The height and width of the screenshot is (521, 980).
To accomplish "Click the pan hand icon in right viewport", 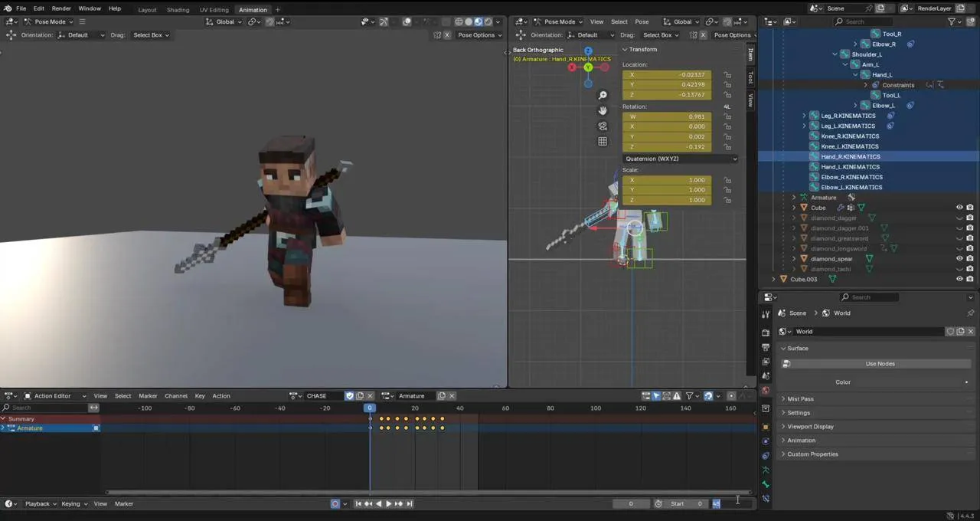I will (x=603, y=110).
